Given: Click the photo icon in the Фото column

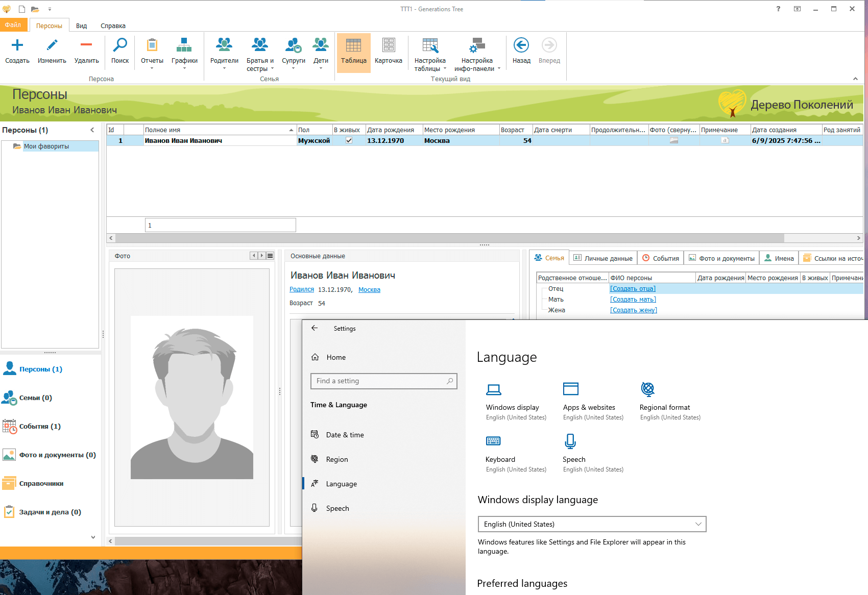Looking at the screenshot, I should pos(674,140).
